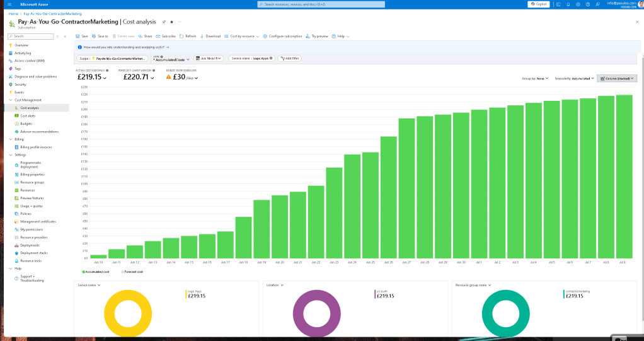Image resolution: width=644 pixels, height=341 pixels.
Task: Open the Help dropdown in toolbar
Action: coord(340,36)
